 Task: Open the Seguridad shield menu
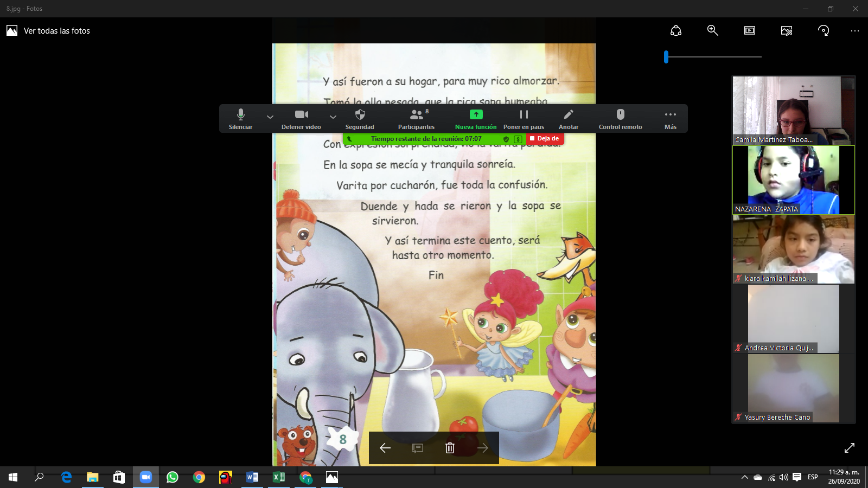tap(360, 119)
